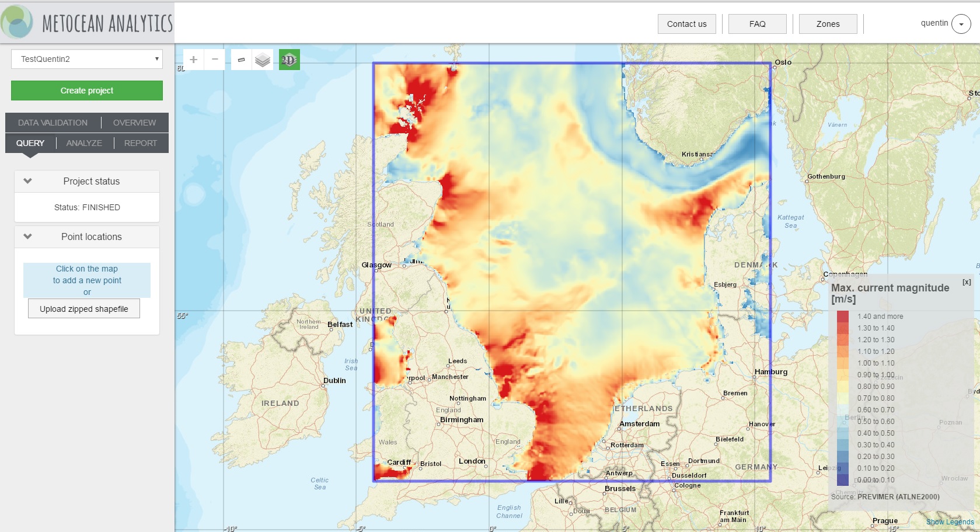Zoom out on the map
This screenshot has width=980, height=532.
pyautogui.click(x=215, y=60)
